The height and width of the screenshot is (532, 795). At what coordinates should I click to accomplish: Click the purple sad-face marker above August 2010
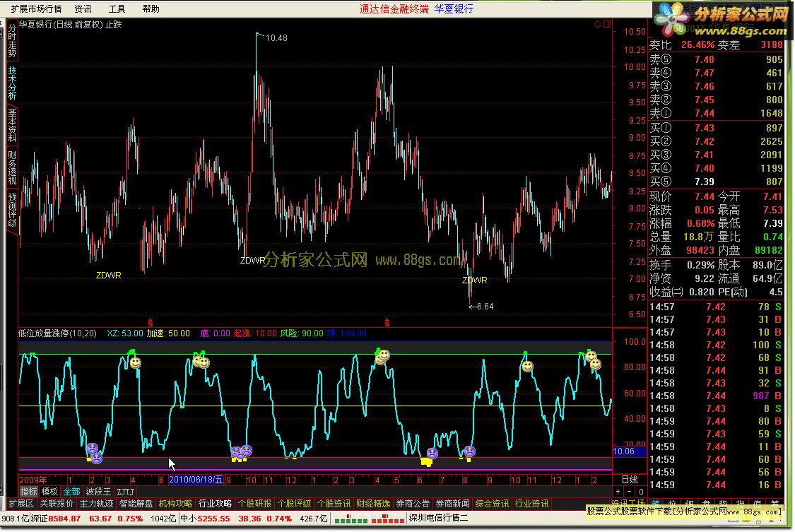pos(469,451)
